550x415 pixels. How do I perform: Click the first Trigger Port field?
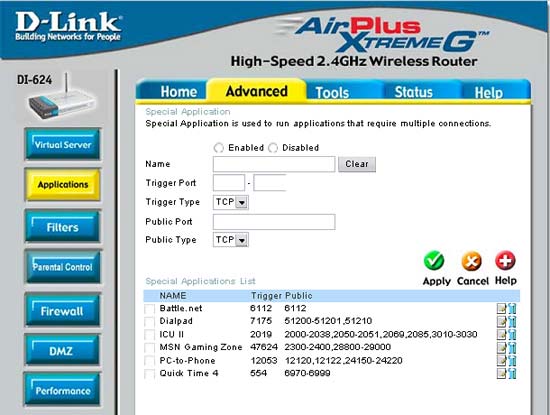pyautogui.click(x=229, y=183)
